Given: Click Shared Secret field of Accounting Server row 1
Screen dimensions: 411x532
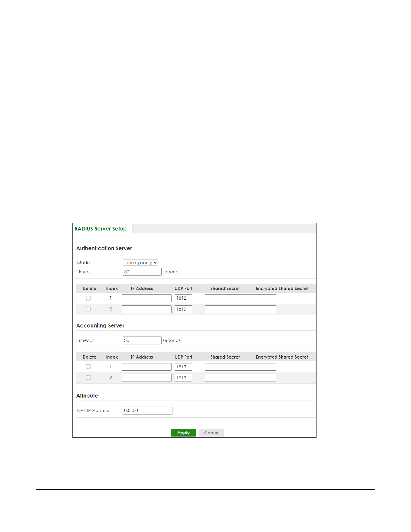Looking at the screenshot, I should (x=240, y=367).
